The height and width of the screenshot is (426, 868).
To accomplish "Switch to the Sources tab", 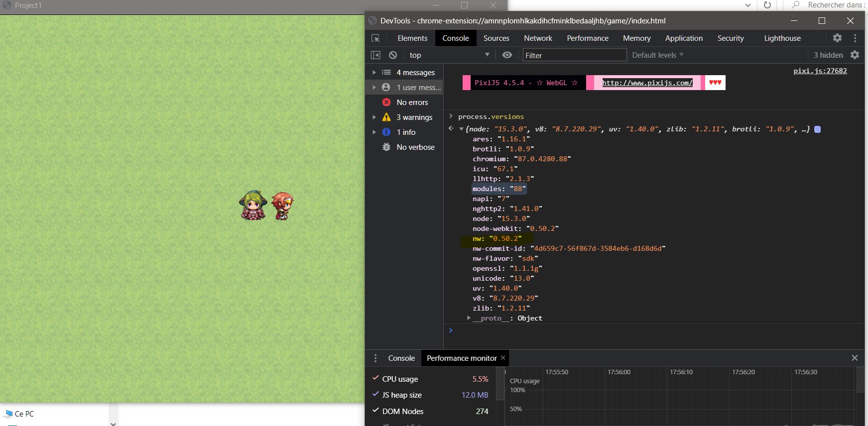I will tap(496, 38).
